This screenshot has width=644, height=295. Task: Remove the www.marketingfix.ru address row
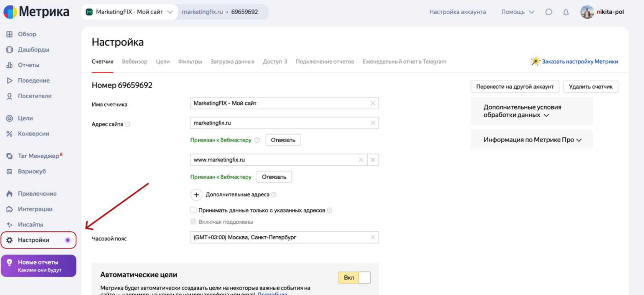(373, 160)
